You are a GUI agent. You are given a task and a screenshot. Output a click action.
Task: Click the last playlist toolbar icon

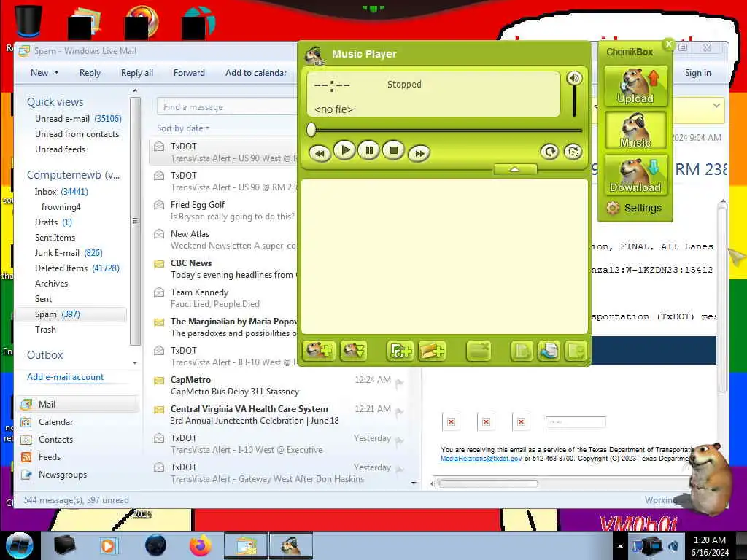coord(576,351)
